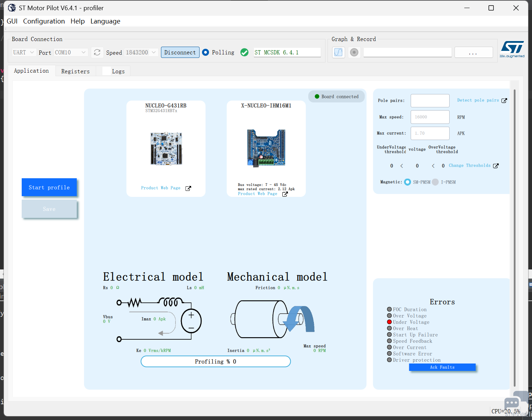Open external link icon beside Change Thresholds
The height and width of the screenshot is (420, 532).
point(496,166)
